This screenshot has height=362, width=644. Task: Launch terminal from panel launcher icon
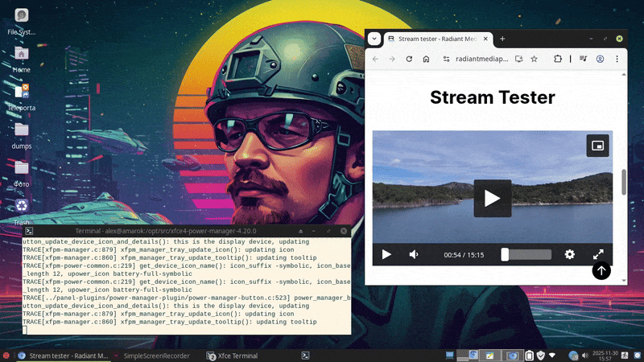305,356
